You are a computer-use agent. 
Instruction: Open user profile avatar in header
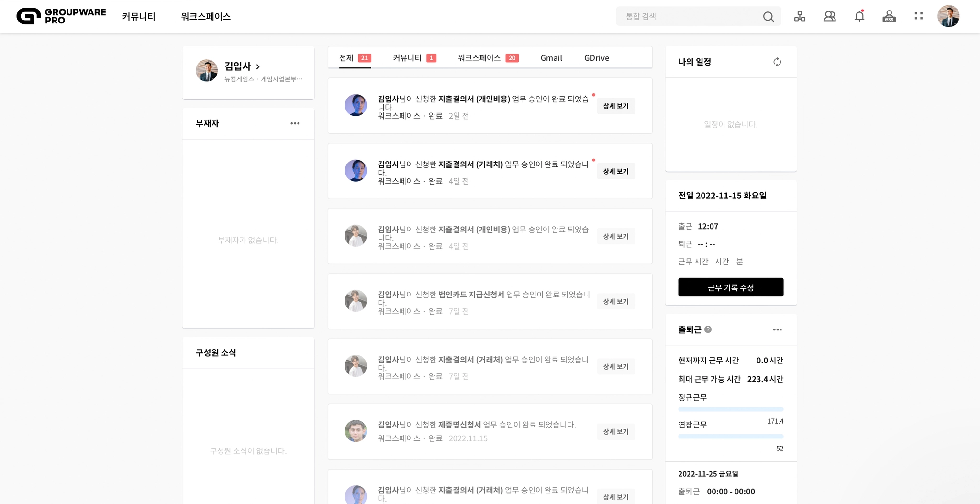[x=948, y=16]
